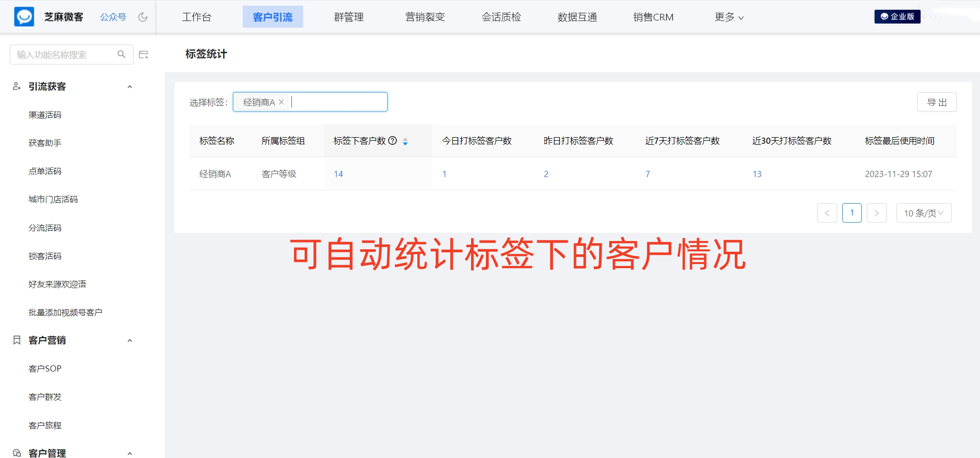Click the 昨日打标签客户数 value 2
Image resolution: width=980 pixels, height=458 pixels.
[546, 174]
